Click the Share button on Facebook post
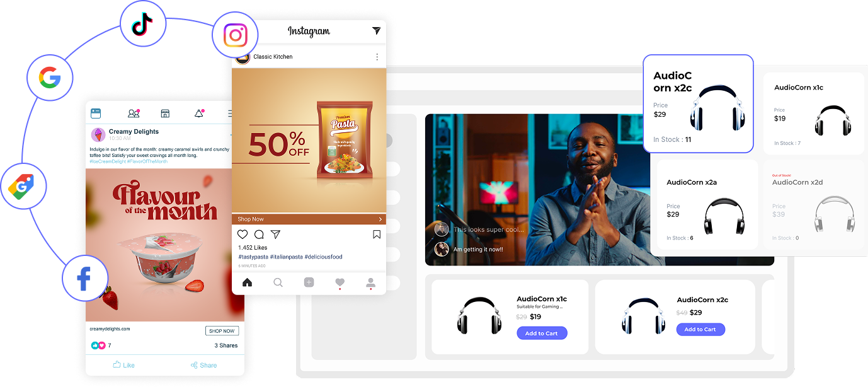This screenshot has width=868, height=389. pos(203,365)
